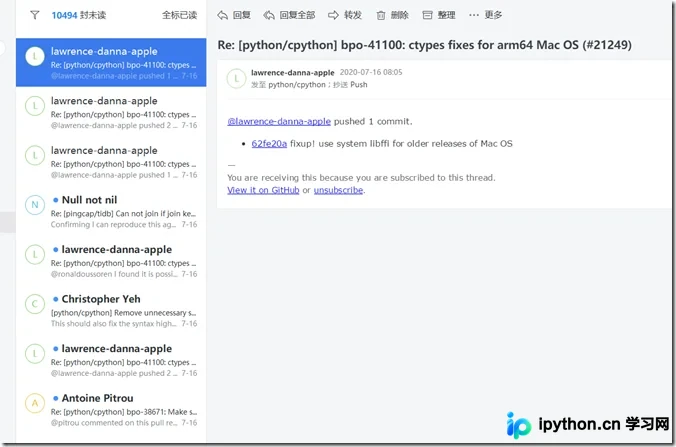Click sender name lawrence-danna-apple in message header
676x447 pixels.
pos(293,72)
